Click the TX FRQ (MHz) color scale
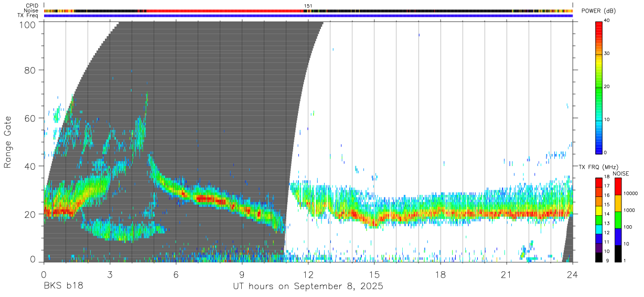Screen dimensions: 644x297 (x=598, y=219)
